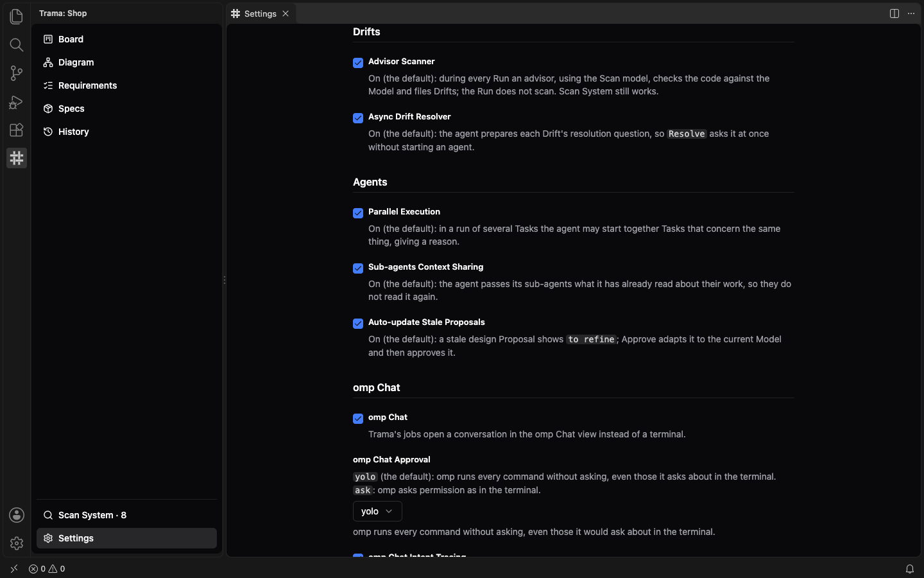Go to Requirements
The width and height of the screenshot is (924, 578).
pyautogui.click(x=126, y=85)
